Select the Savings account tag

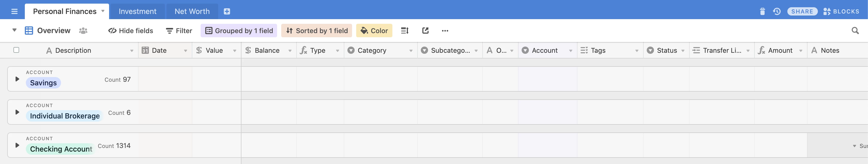point(43,83)
